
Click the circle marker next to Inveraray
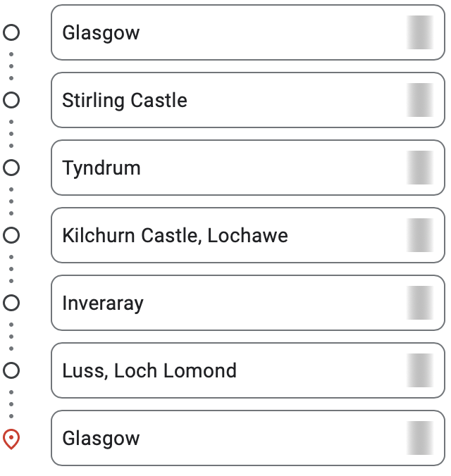pos(11,303)
